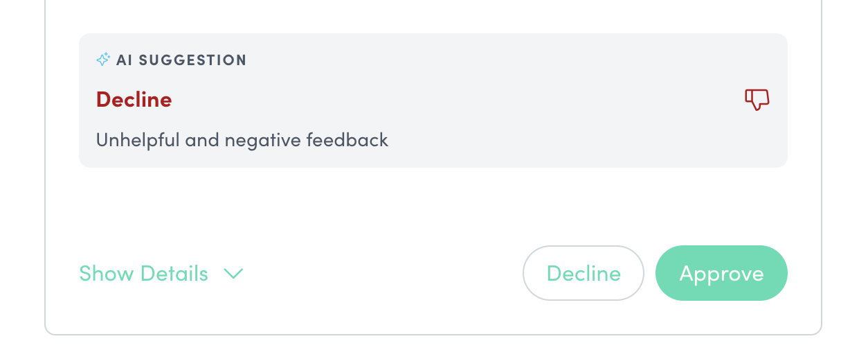Image resolution: width=868 pixels, height=359 pixels.
Task: Approve this submission
Action: [x=721, y=273]
